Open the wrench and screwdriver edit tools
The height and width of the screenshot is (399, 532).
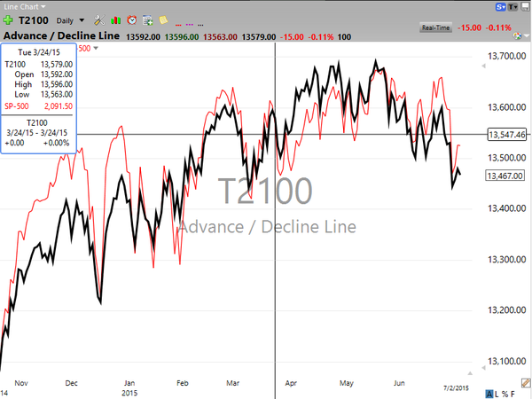[99, 20]
